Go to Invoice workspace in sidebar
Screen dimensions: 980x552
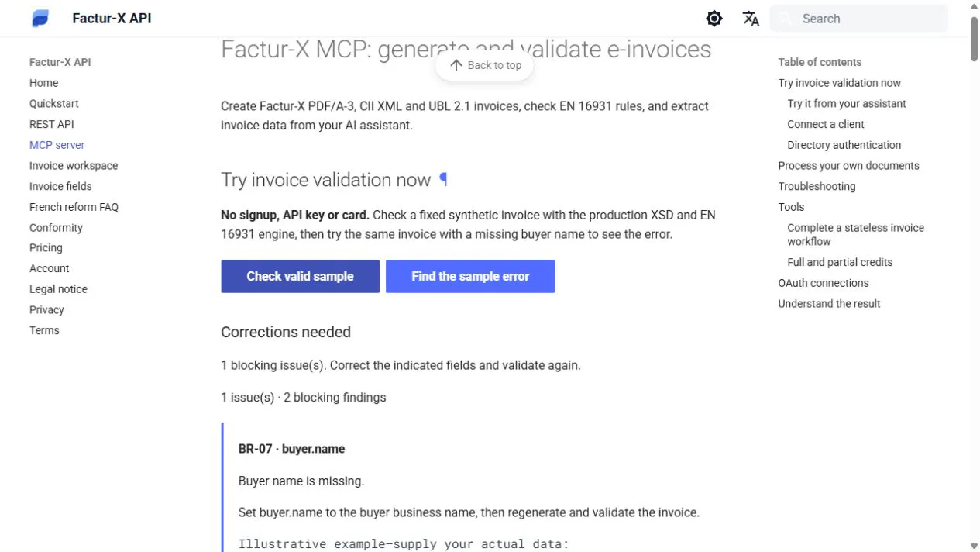pyautogui.click(x=74, y=165)
